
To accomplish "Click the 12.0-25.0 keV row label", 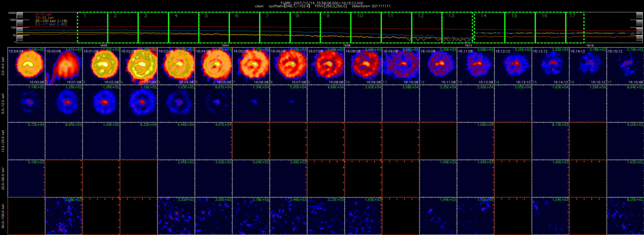I will coord(3,141).
